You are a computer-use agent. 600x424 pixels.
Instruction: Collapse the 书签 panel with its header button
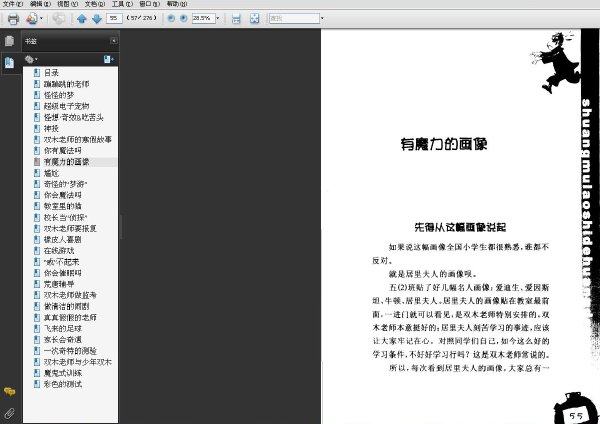click(x=114, y=41)
